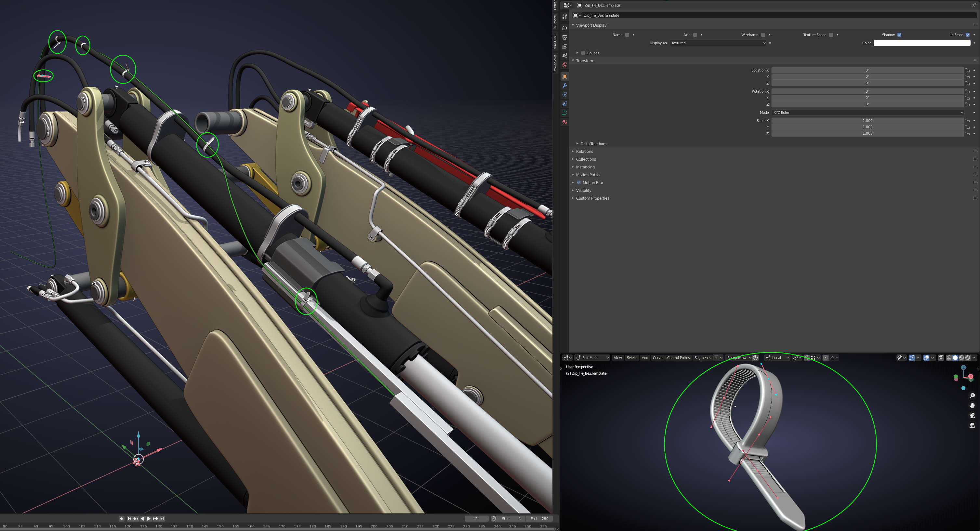Disable the Shadow checkbox
This screenshot has width=980, height=531.
[x=899, y=34]
